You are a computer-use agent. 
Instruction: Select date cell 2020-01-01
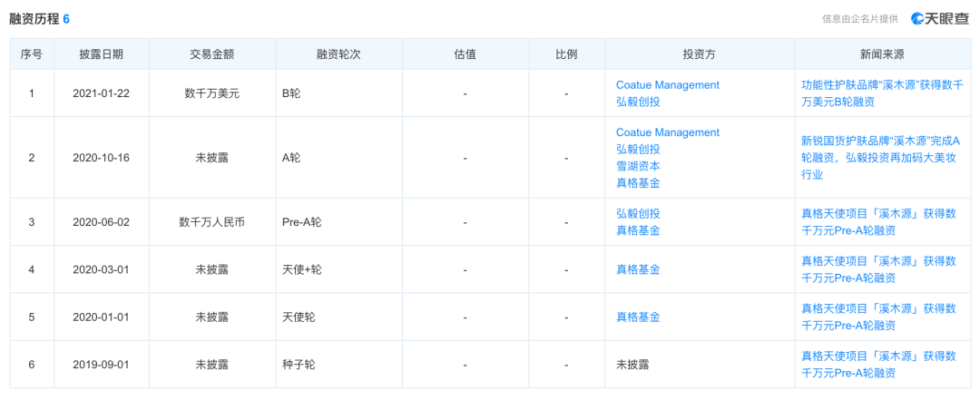(x=102, y=317)
